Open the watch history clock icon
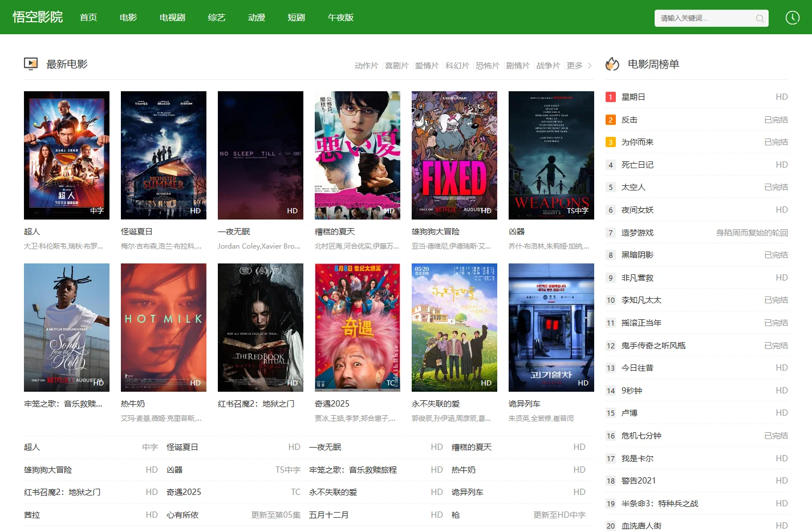The image size is (812, 532). (793, 18)
